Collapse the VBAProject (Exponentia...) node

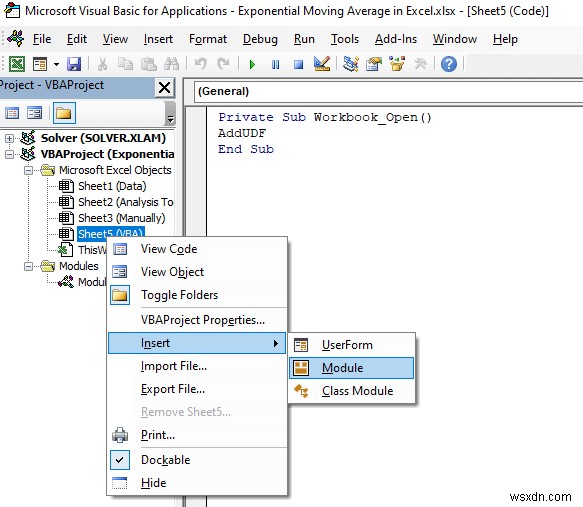(x=9, y=154)
